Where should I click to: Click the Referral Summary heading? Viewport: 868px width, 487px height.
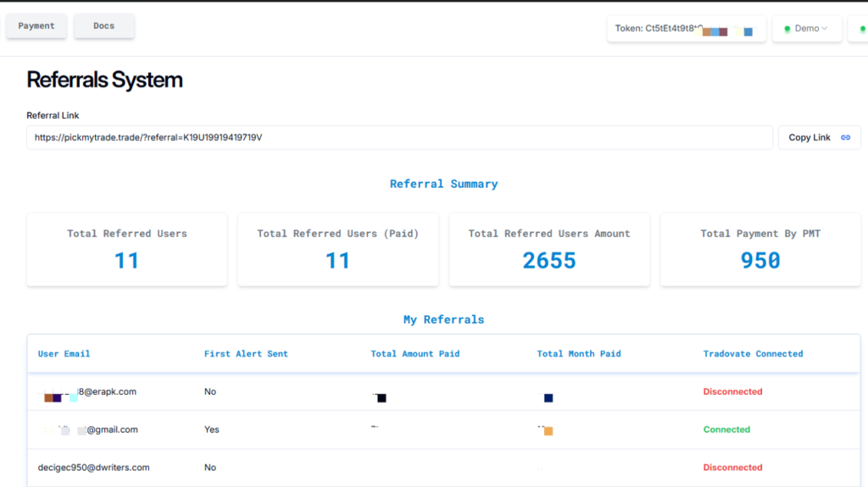[444, 184]
